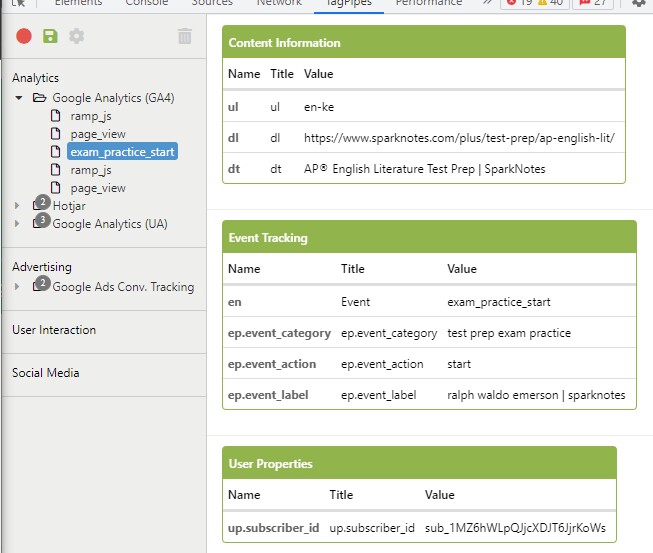Select the Google Analytics (UA) label
This screenshot has width=653, height=553.
tap(110, 224)
